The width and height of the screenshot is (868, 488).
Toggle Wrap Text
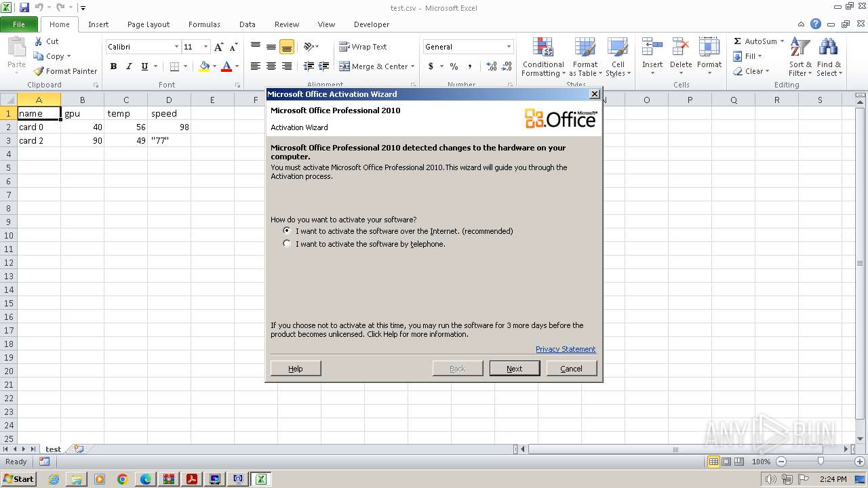(363, 47)
